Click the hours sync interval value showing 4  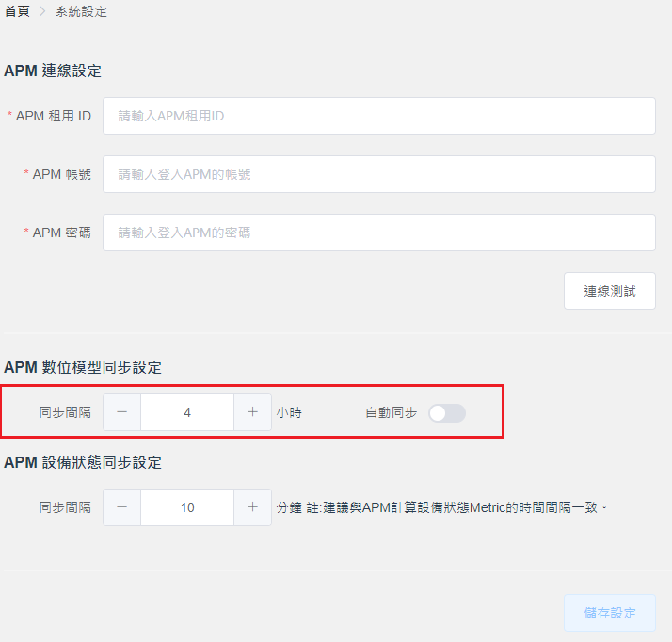click(x=187, y=412)
